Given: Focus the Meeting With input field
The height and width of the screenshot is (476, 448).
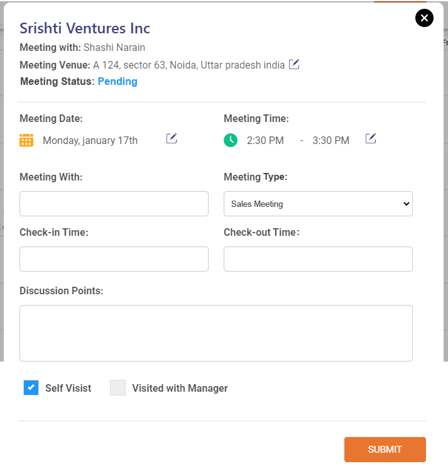Looking at the screenshot, I should coord(114,204).
